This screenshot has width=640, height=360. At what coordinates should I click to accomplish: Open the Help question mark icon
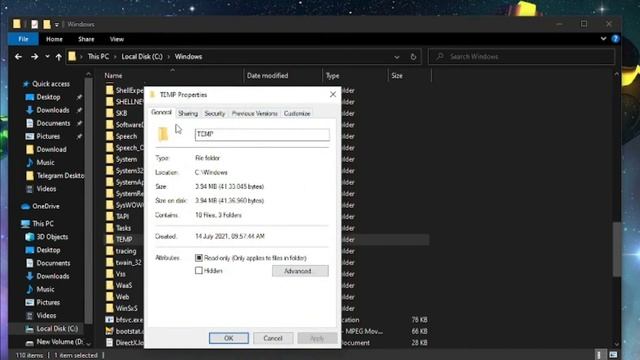[x=615, y=39]
